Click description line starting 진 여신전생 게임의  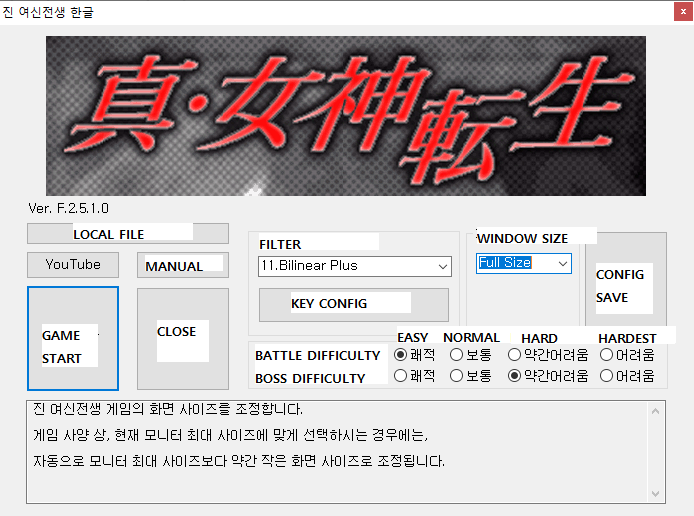168,409
